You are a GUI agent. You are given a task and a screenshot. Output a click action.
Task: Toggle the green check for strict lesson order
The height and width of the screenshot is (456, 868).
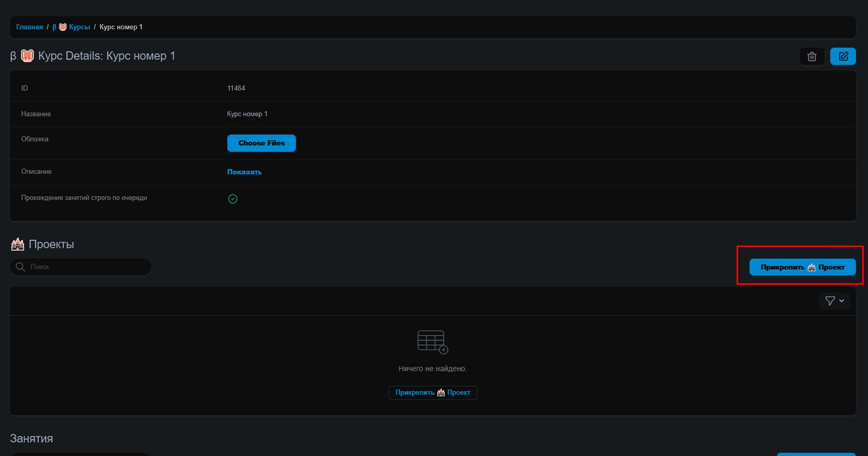coord(233,199)
